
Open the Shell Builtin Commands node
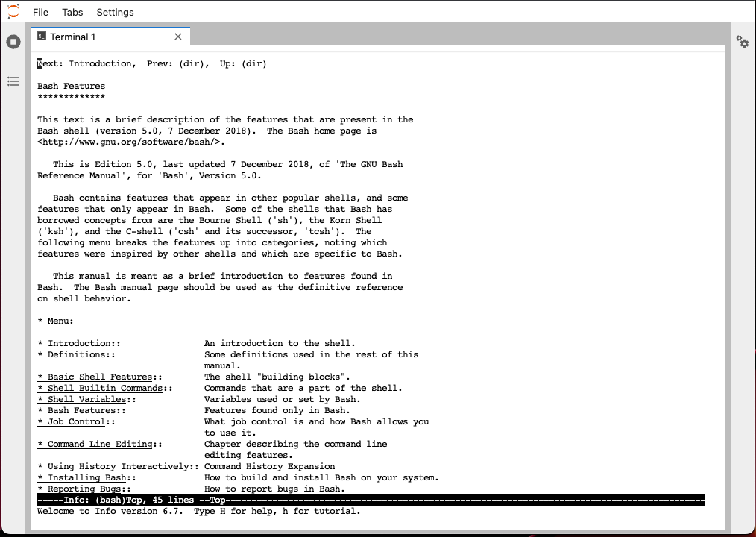[x=101, y=388]
